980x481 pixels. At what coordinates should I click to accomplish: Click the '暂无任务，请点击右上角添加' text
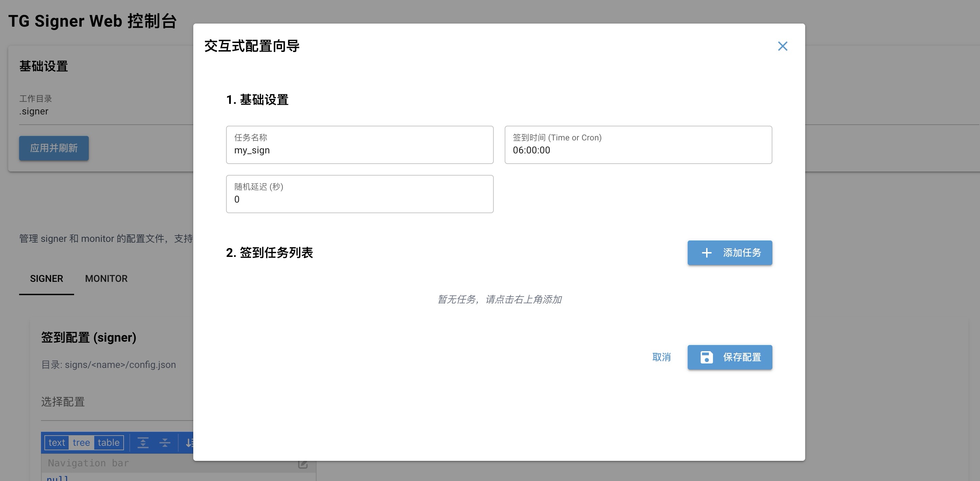(x=499, y=300)
